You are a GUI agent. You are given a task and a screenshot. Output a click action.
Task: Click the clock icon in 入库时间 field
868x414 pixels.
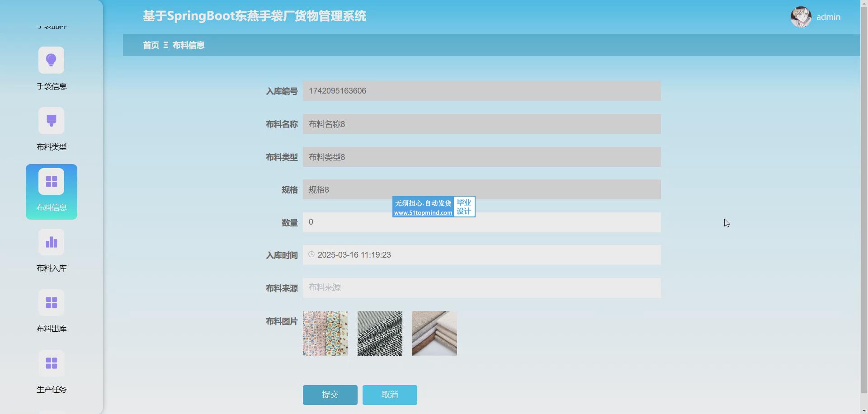(311, 255)
